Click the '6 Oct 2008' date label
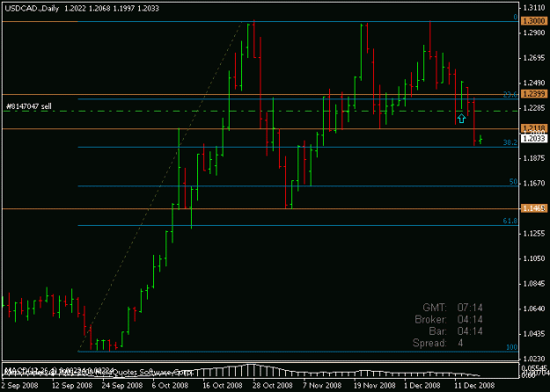 pyautogui.click(x=170, y=385)
